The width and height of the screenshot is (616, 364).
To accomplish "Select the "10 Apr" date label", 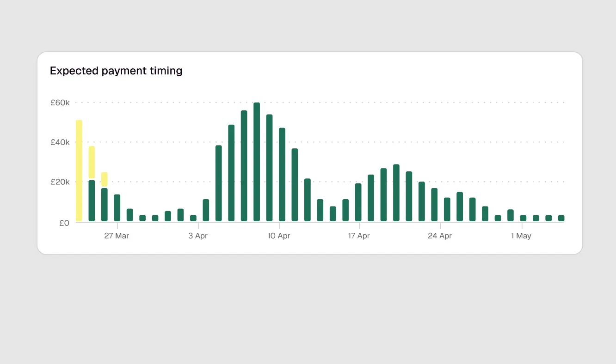I will [x=279, y=236].
